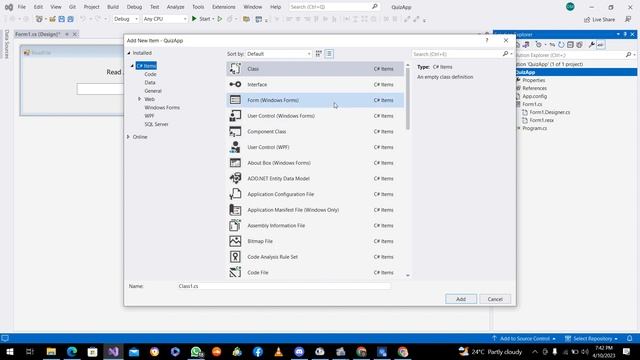This screenshot has height=360, width=640.
Task: Open Form1.Designer.cs in Solution Explorer
Action: click(549, 112)
